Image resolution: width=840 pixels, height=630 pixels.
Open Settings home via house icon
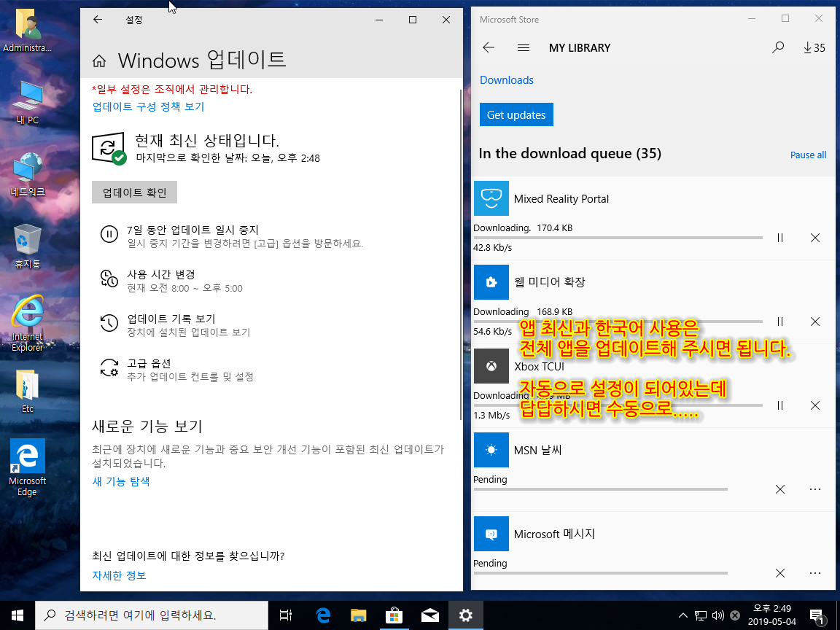click(99, 61)
